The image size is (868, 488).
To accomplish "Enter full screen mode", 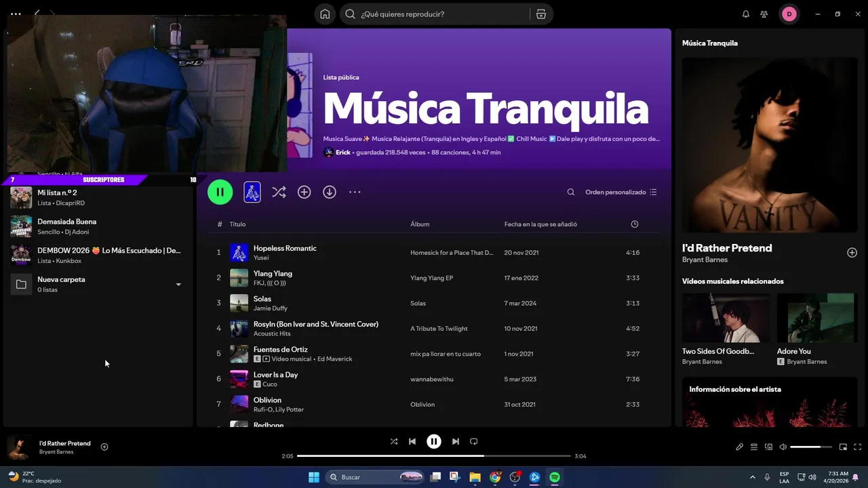I will (857, 447).
